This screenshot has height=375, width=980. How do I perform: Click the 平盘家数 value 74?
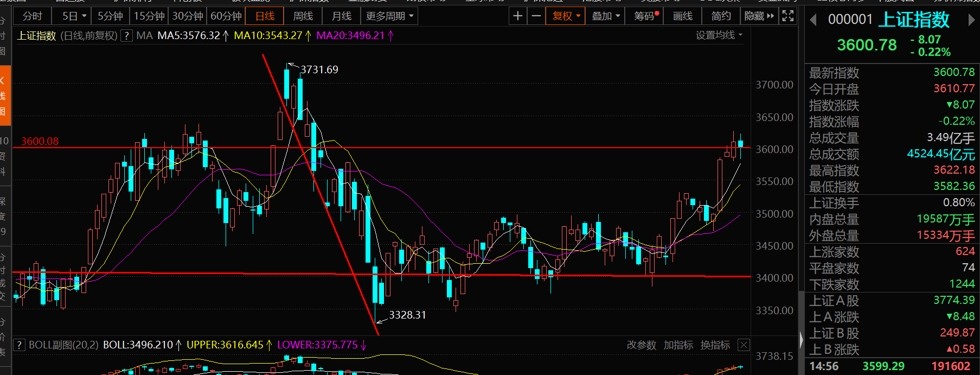[969, 268]
